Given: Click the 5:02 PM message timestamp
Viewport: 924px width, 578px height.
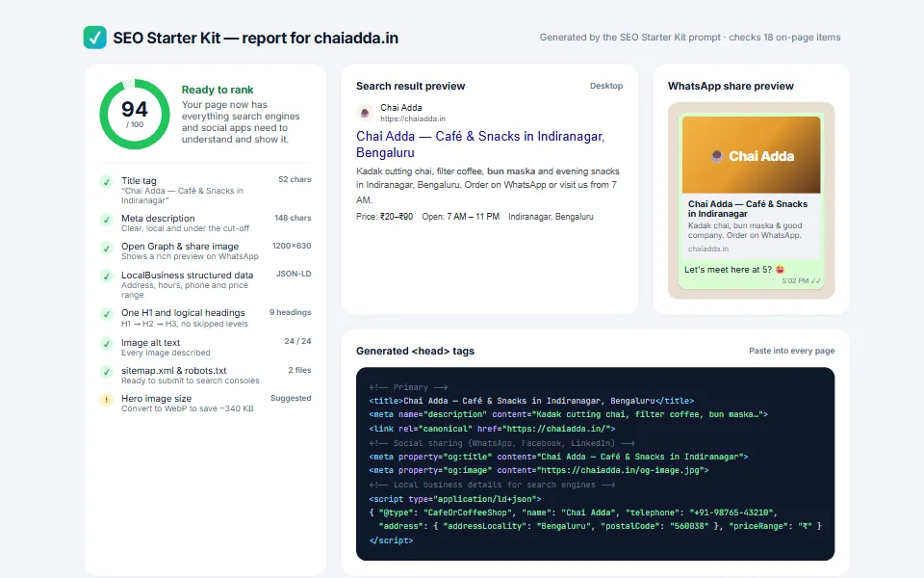Looking at the screenshot, I should pos(795,280).
